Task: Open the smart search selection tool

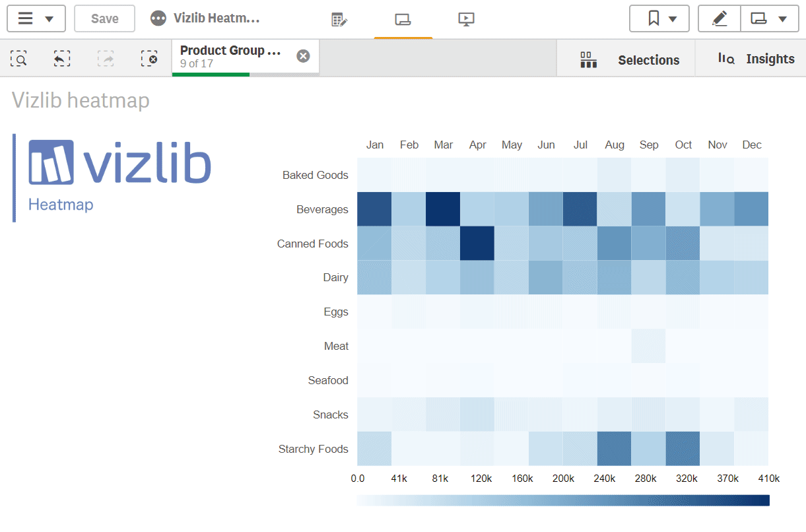Action: (x=19, y=59)
